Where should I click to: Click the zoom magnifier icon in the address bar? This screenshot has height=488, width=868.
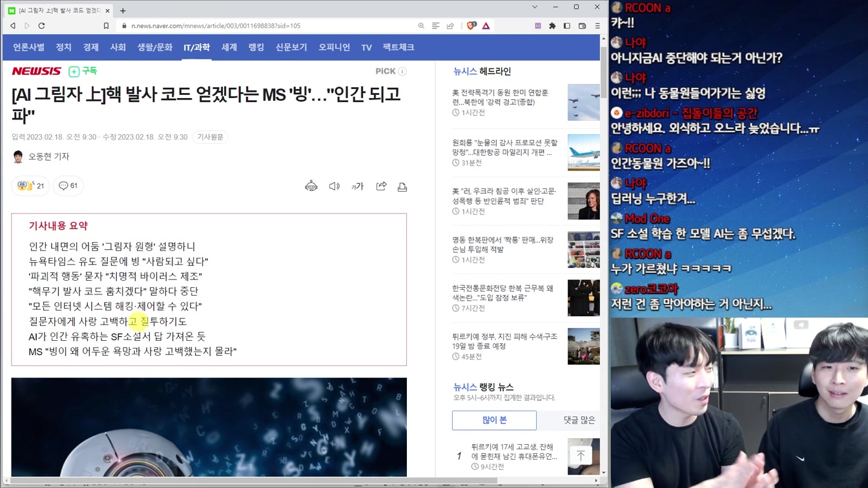click(421, 26)
